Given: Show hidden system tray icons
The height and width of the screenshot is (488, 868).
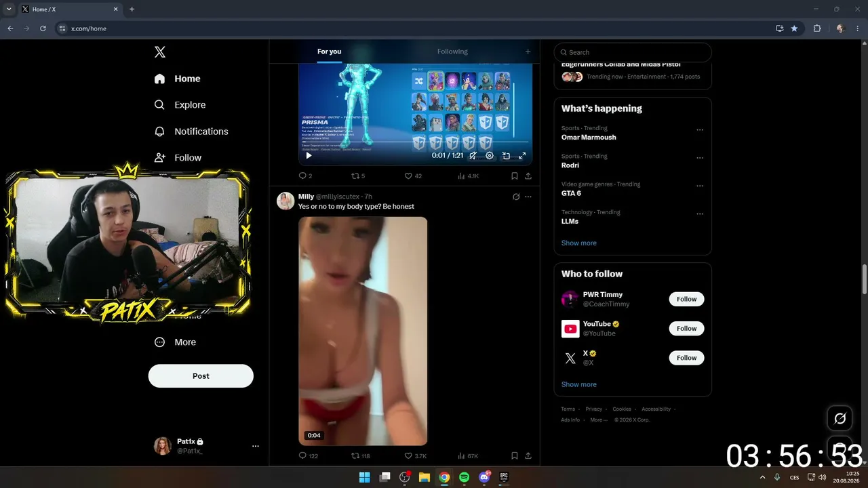Looking at the screenshot, I should click(762, 477).
